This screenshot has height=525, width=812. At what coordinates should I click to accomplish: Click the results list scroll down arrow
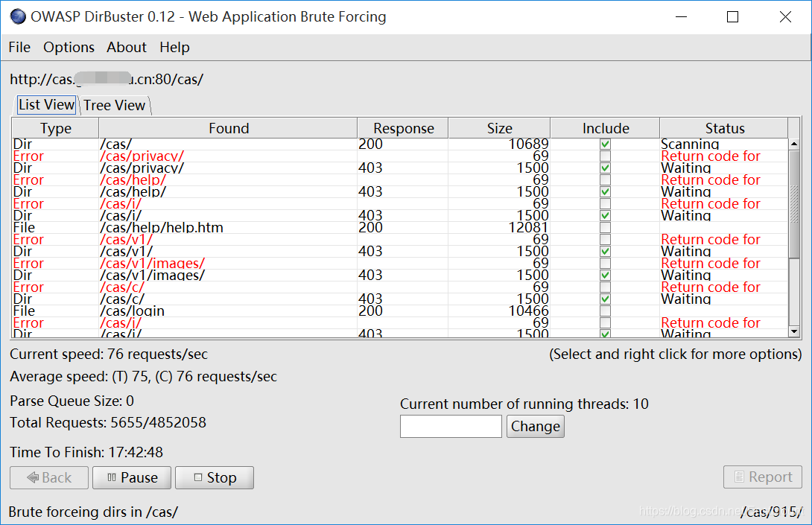click(x=794, y=331)
